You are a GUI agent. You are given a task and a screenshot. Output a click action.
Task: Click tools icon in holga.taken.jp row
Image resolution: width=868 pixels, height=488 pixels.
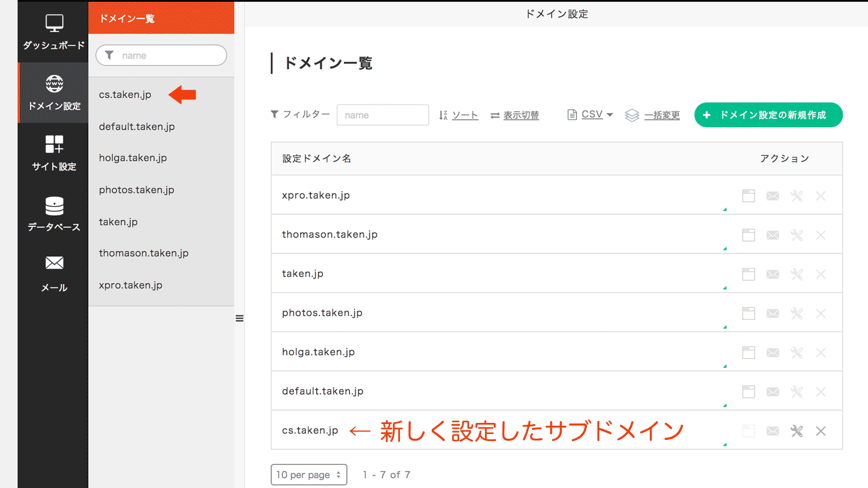pos(796,353)
